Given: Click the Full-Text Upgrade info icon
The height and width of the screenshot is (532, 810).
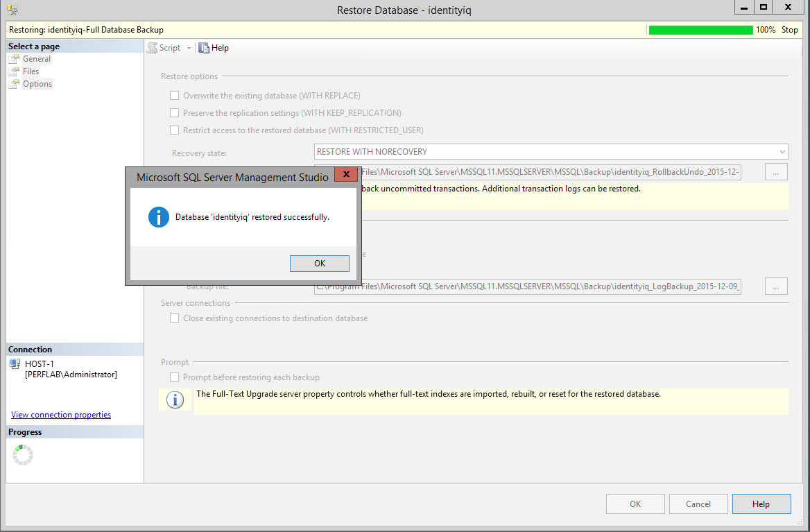Looking at the screenshot, I should pyautogui.click(x=175, y=400).
